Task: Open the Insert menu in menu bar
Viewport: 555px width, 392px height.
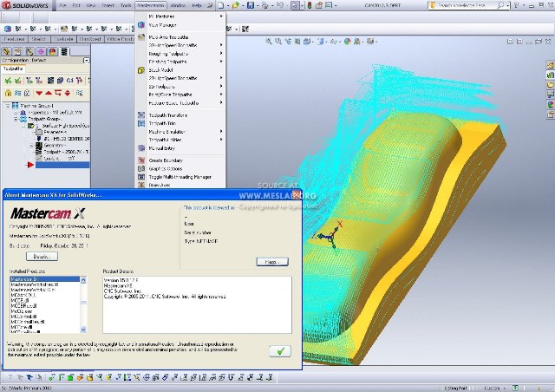Action: coord(108,5)
